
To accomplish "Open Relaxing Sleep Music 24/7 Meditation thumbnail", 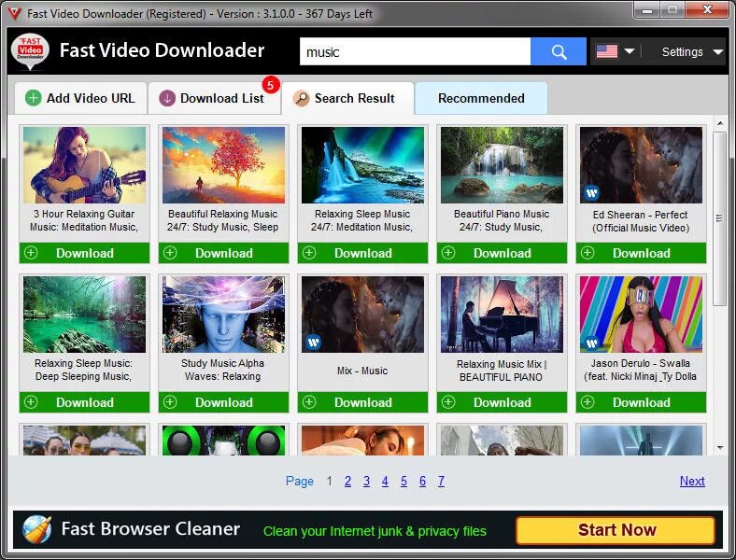I will (362, 165).
